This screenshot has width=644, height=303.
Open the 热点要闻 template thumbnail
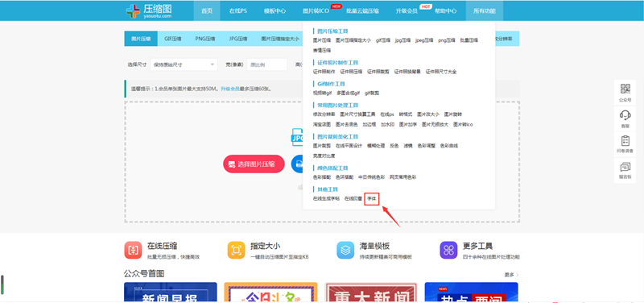pos(471,293)
